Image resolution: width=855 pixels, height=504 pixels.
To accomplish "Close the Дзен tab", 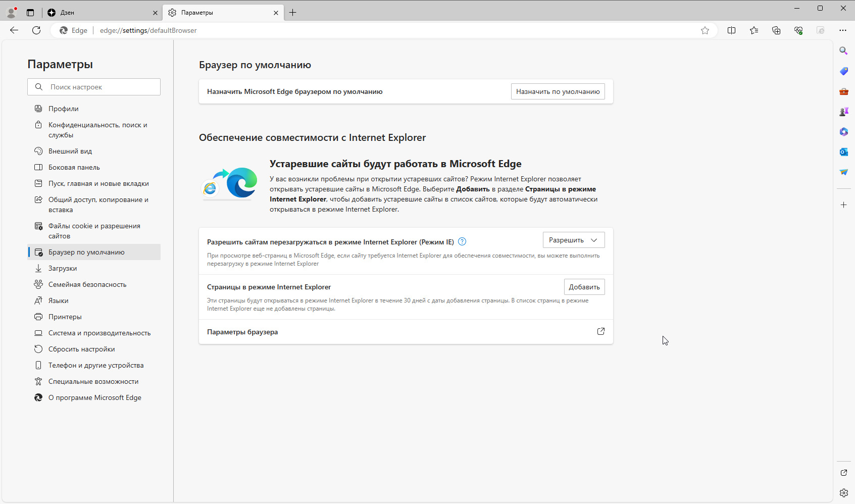I will 155,13.
